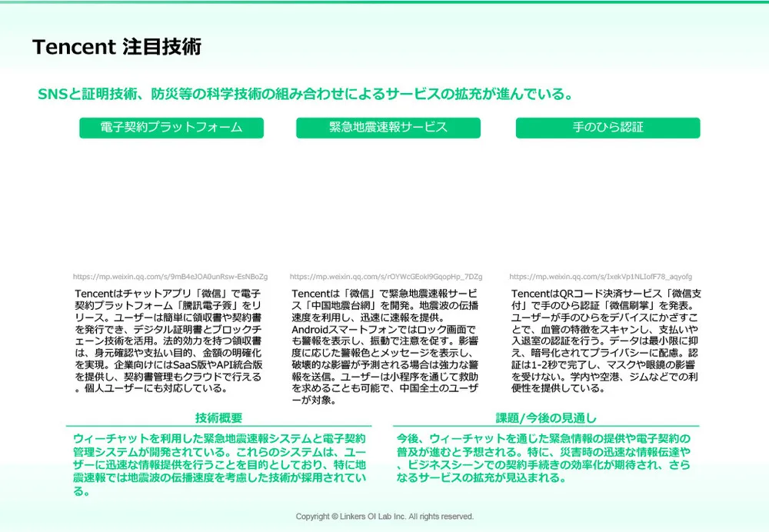Click the green outlook text starting 今後、ウィーチャット
Viewport: 769px width, 532px height.
tap(544, 458)
